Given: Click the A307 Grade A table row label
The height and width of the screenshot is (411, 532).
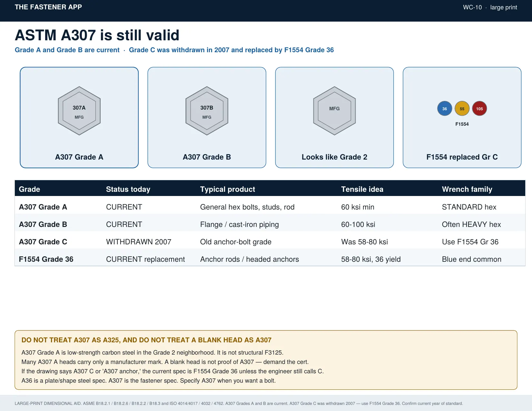Looking at the screenshot, I should (43, 207).
